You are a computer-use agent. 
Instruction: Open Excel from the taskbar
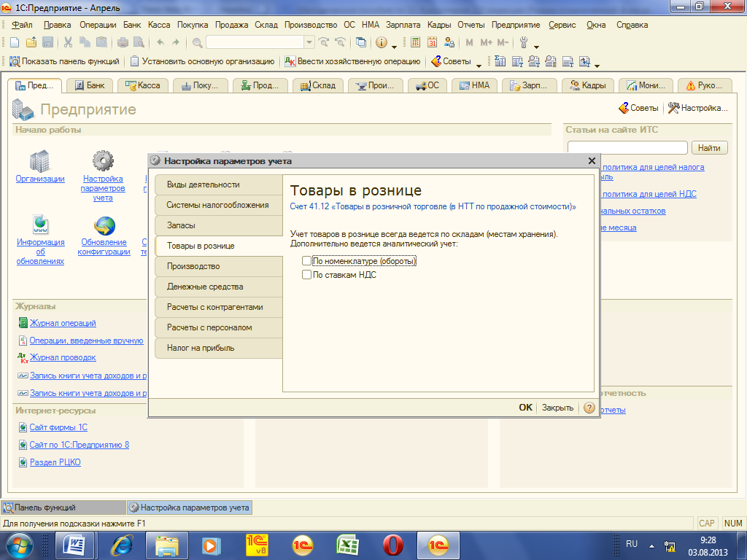[x=348, y=545]
